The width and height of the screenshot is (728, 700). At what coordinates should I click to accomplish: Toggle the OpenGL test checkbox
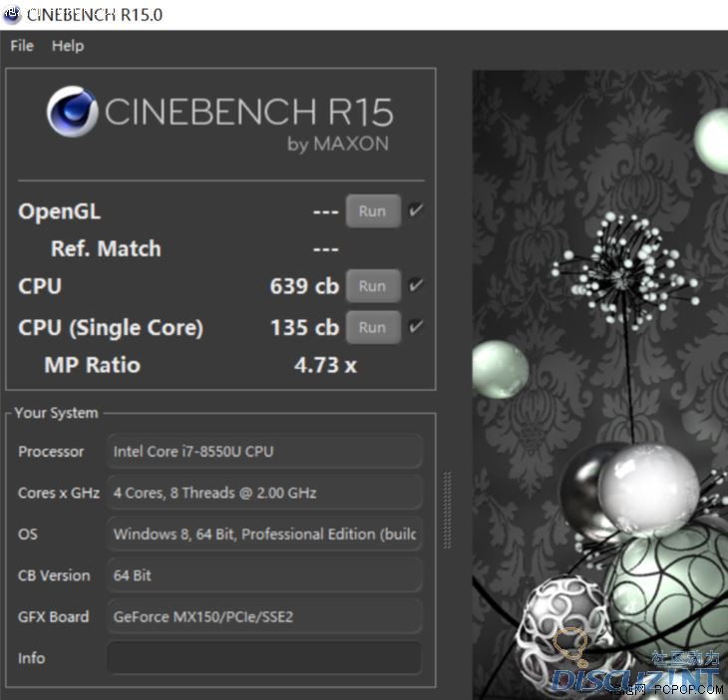coord(416,210)
